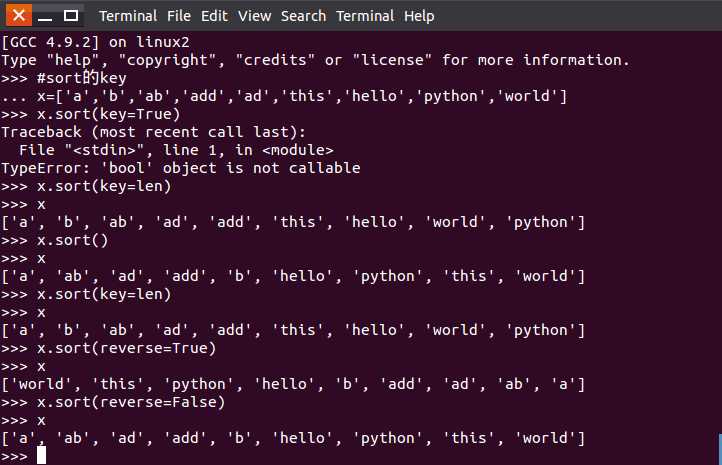The width and height of the screenshot is (722, 465).
Task: Open the Help menu
Action: (x=419, y=16)
